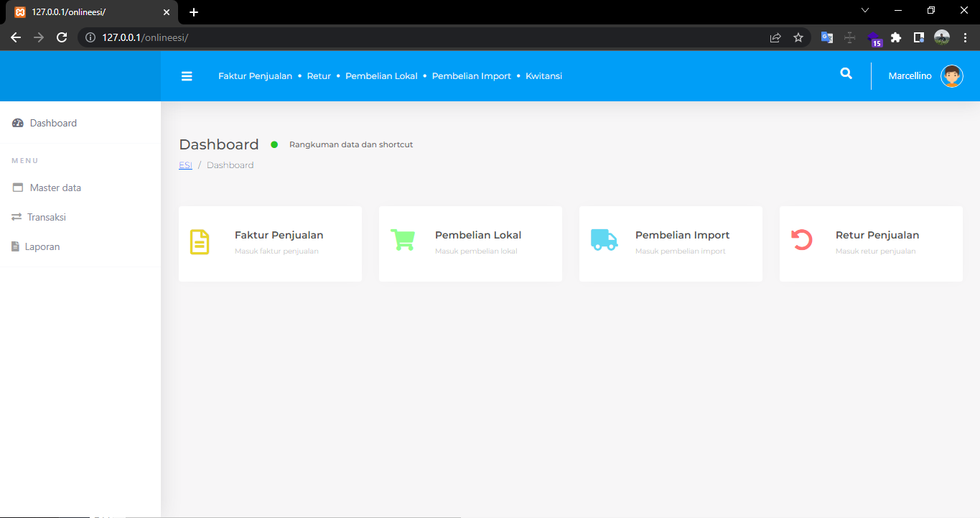This screenshot has width=980, height=518.
Task: Open Marcellino's user avatar
Action: (x=951, y=76)
